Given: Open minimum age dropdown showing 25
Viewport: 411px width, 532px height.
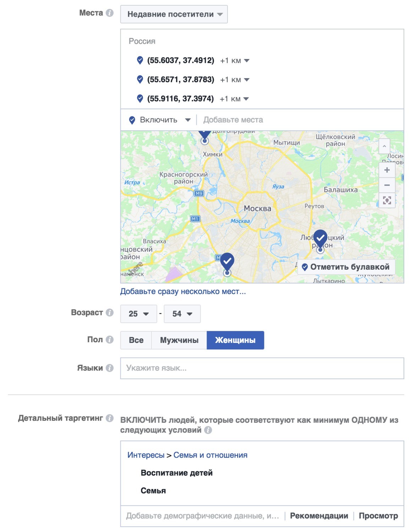Looking at the screenshot, I should pyautogui.click(x=139, y=314).
